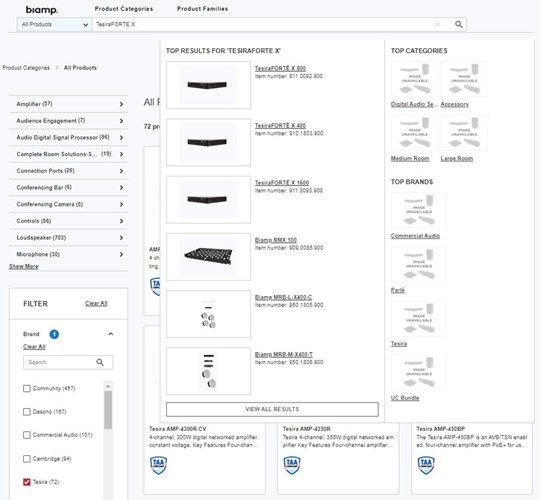Click the Show More categories link
540x500 pixels.
coord(23,267)
